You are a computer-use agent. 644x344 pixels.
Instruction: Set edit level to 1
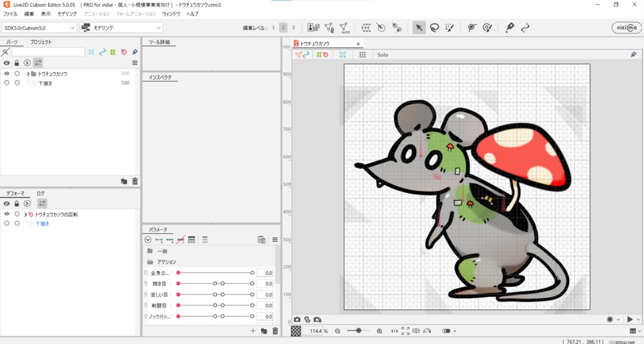[x=273, y=28]
